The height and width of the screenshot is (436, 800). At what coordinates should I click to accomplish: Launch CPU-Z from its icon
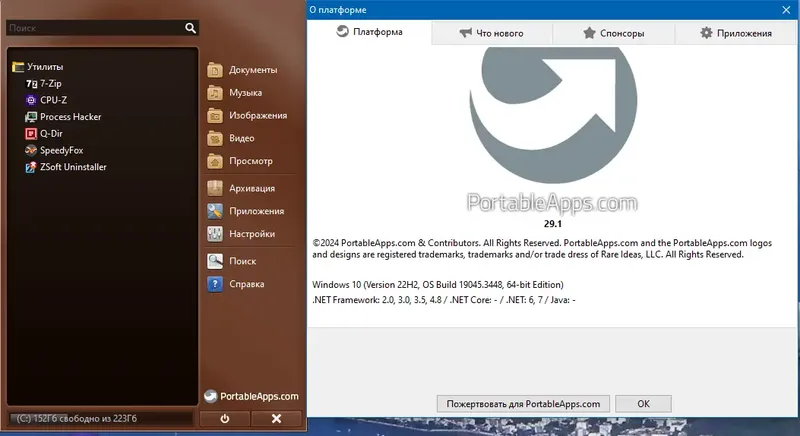31,100
